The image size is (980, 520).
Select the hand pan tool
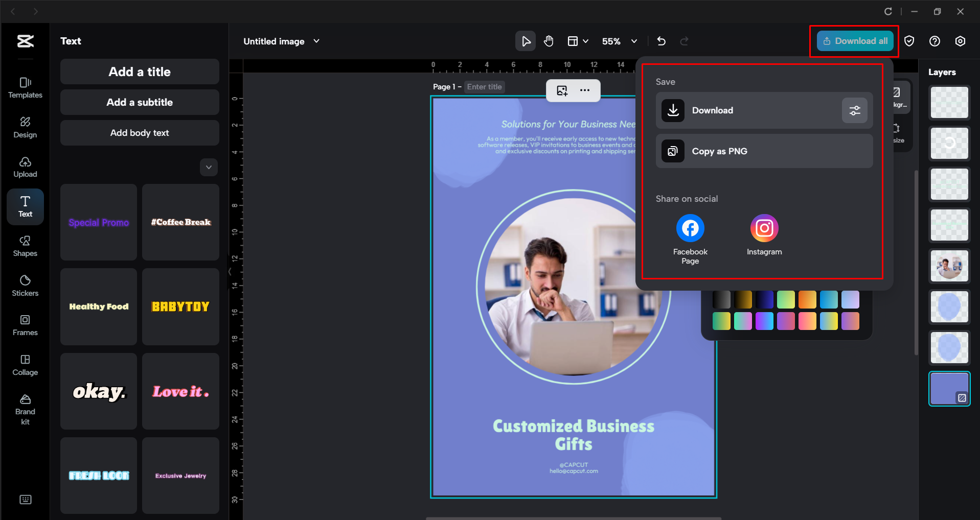[x=549, y=41]
